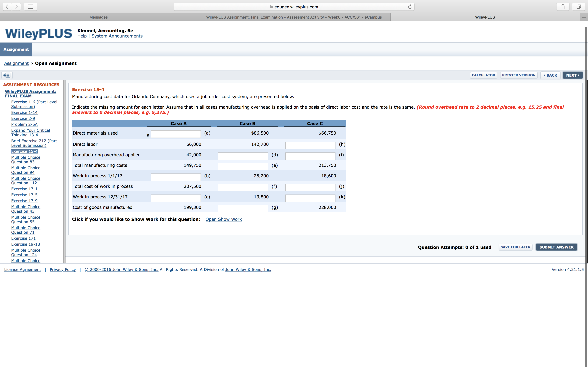Open Multiple Choice Question 43

26,209
